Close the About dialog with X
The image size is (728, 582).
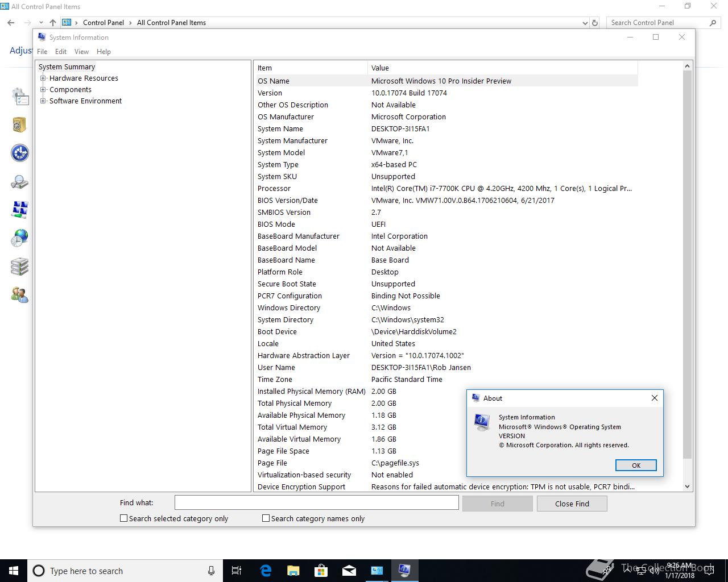(655, 398)
